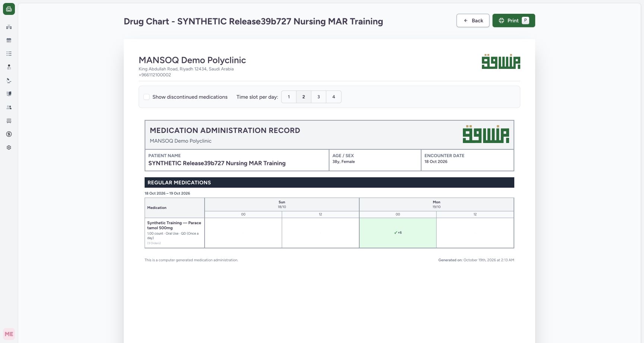Open the facility building icon in sidebar
Screen dimensions: 644x343
tap(9, 27)
